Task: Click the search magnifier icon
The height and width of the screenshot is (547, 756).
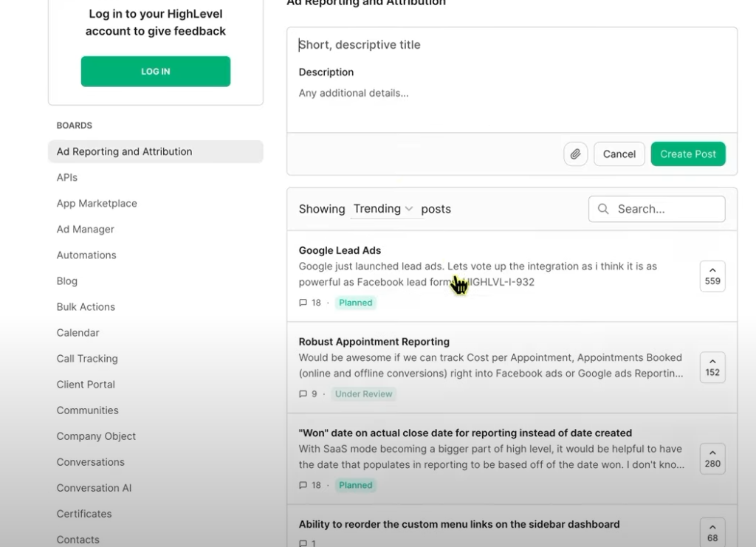Action: coord(602,209)
